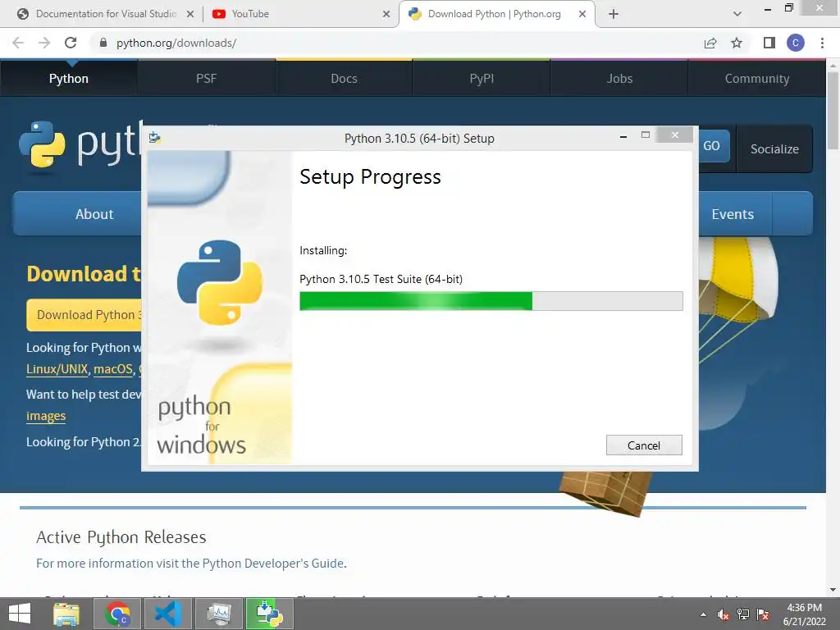This screenshot has width=840, height=630.
Task: Open the taskbar clock showing 4:36 PM
Action: pos(804,614)
